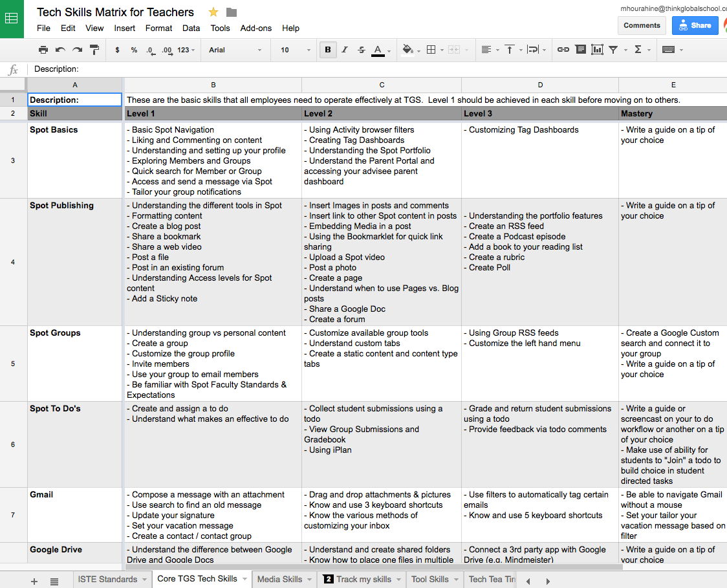This screenshot has height=588, width=727.
Task: Select the Spot Publishing cell
Action: [74, 262]
